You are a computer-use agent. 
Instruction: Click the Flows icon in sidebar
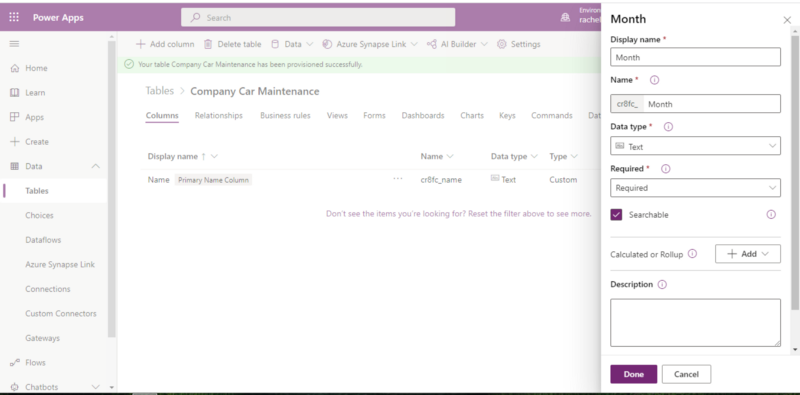click(15, 362)
